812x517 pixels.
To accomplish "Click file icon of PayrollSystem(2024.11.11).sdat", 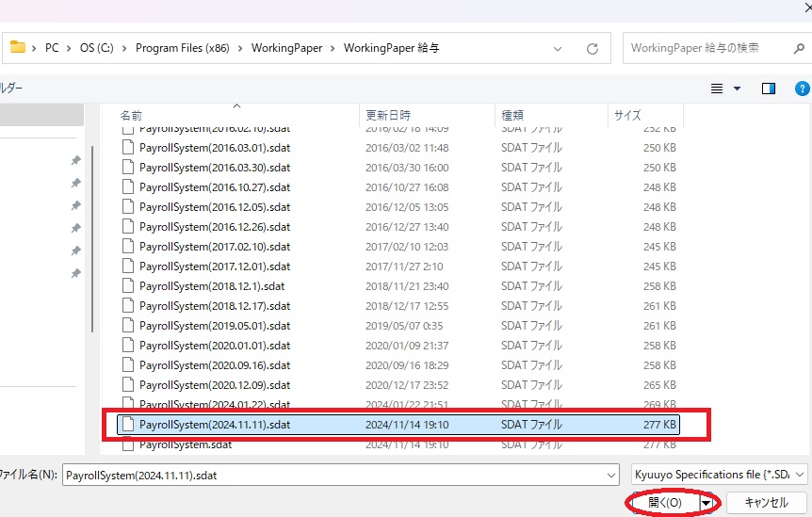I will (128, 425).
